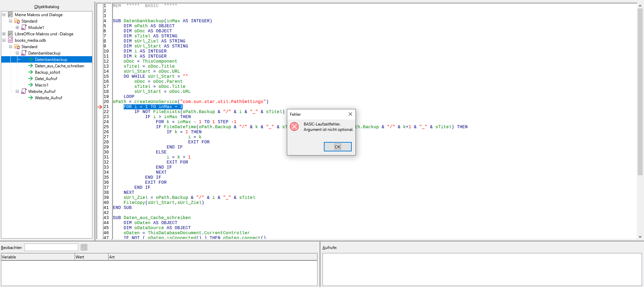Click the code editor vertical scrollbar thumb
644x287 pixels.
[x=640, y=92]
